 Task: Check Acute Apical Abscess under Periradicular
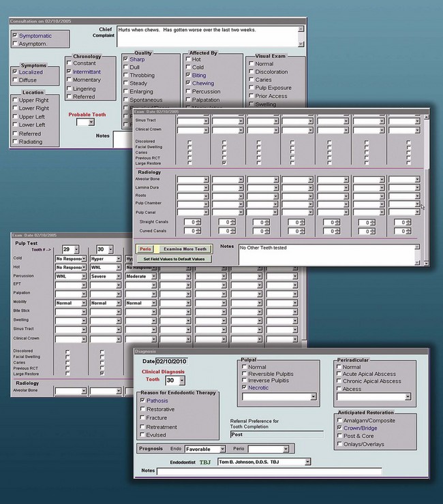coord(339,373)
